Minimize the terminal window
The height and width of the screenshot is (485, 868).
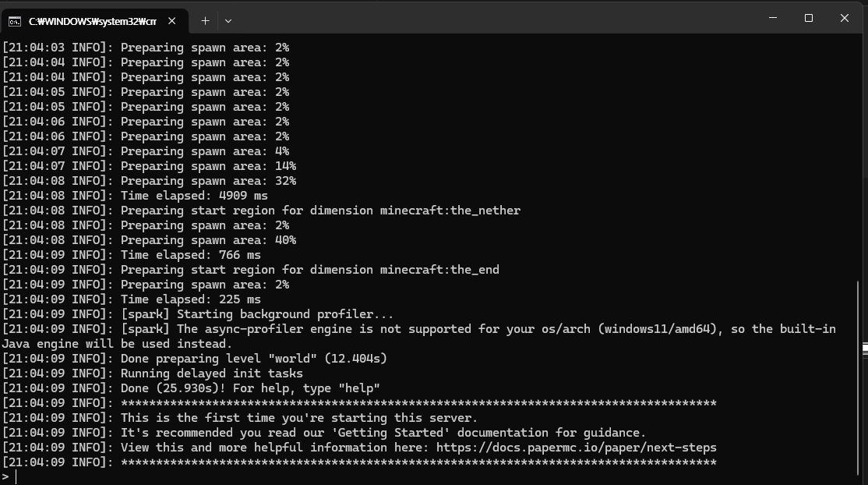[x=773, y=18]
